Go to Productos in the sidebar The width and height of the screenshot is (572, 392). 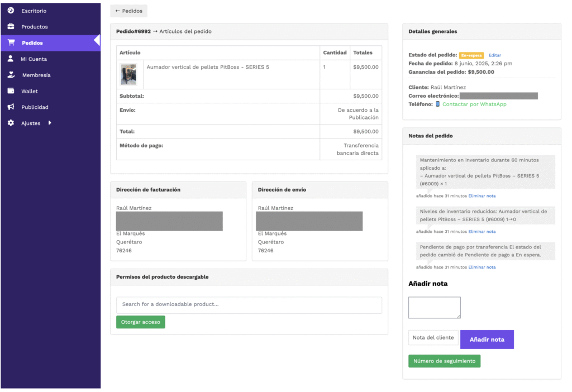point(35,27)
